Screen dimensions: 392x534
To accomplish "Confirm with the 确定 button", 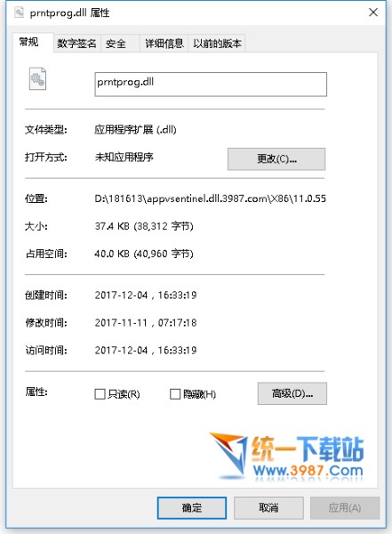I will pyautogui.click(x=192, y=508).
